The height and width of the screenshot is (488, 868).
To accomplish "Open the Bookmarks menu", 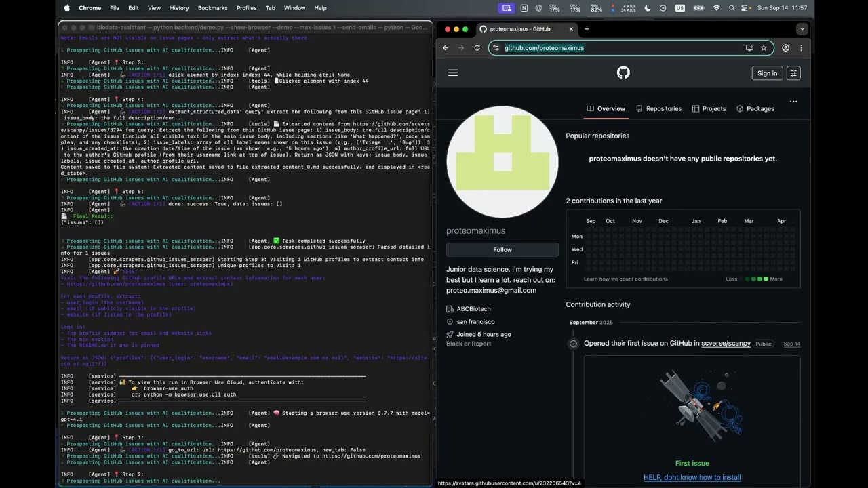I will [212, 8].
